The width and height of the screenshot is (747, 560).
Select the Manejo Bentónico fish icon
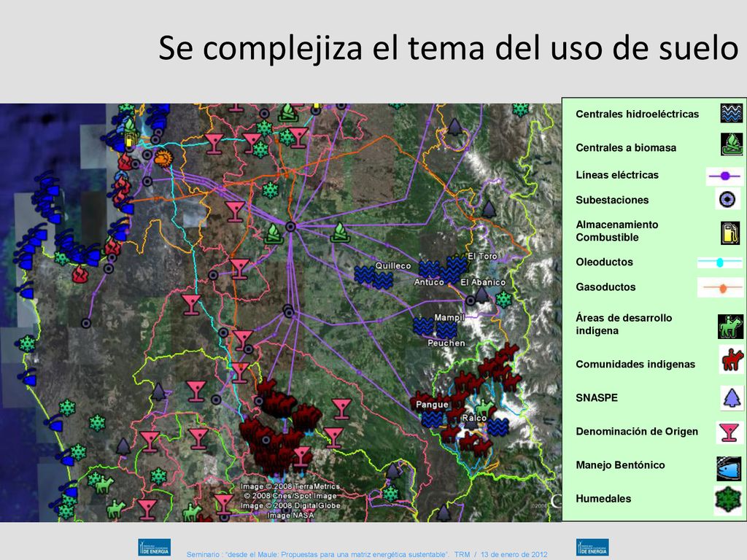[729, 468]
